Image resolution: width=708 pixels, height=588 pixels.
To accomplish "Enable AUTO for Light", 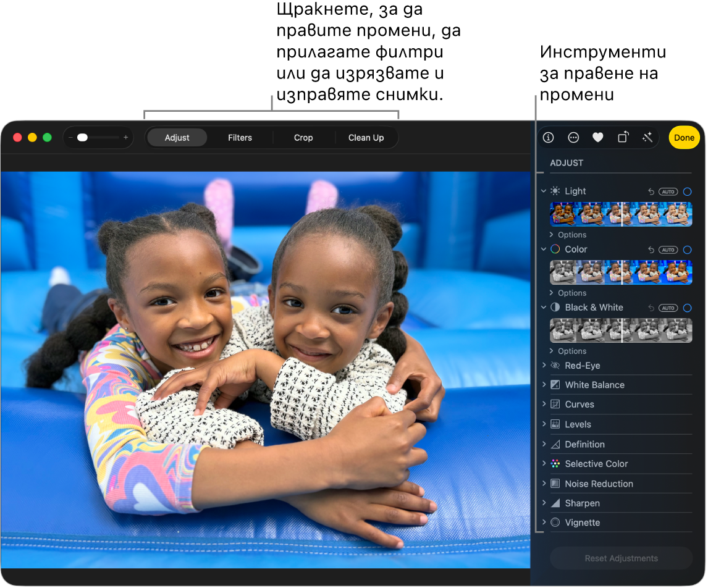I will pos(669,192).
